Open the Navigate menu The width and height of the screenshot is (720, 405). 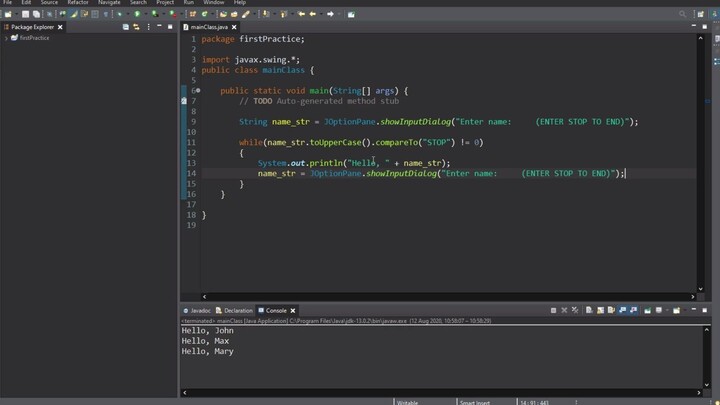(x=109, y=2)
